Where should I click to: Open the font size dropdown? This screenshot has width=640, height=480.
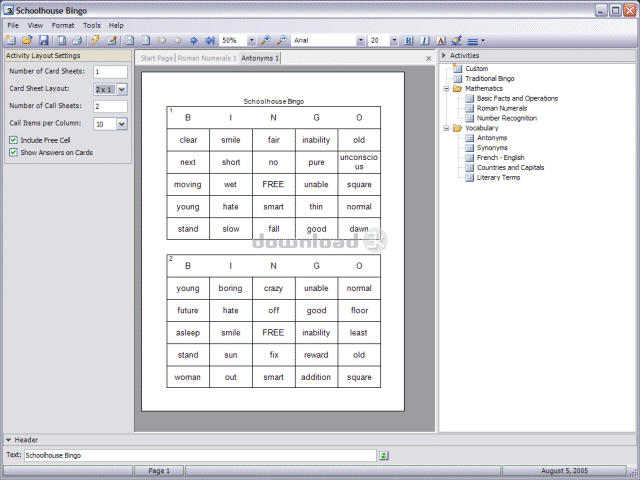coord(394,40)
